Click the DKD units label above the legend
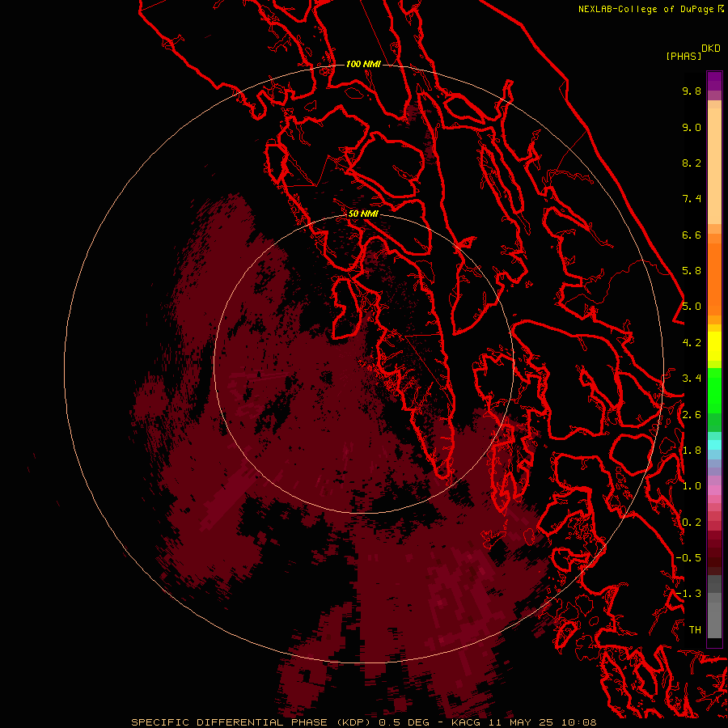The height and width of the screenshot is (728, 728). click(711, 49)
